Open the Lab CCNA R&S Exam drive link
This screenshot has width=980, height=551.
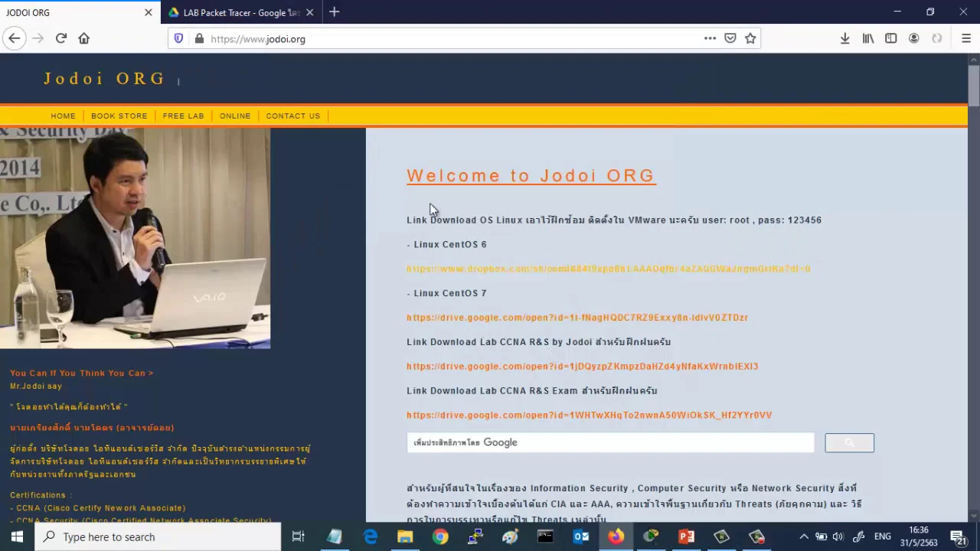coord(590,415)
